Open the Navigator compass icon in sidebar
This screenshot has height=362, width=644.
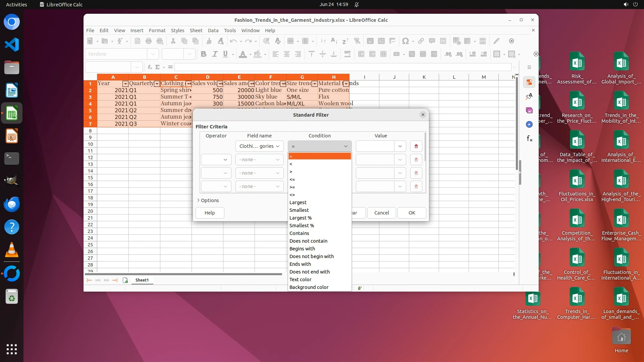[529, 124]
